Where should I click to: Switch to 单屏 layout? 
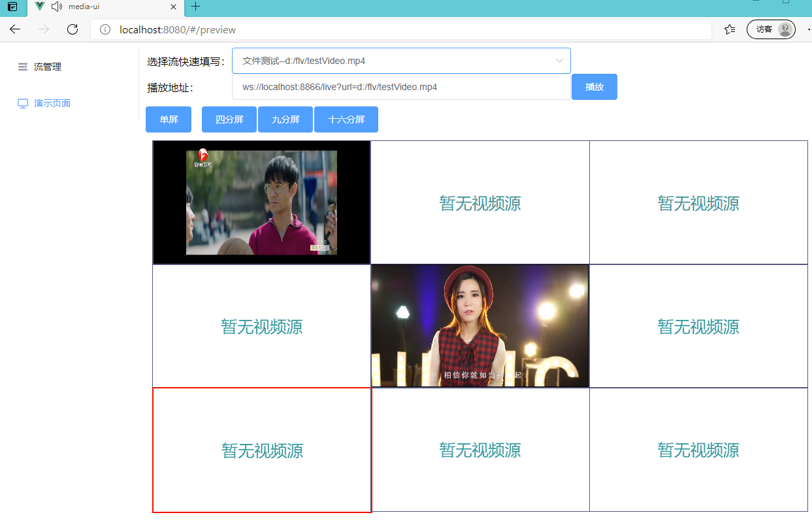[169, 119]
